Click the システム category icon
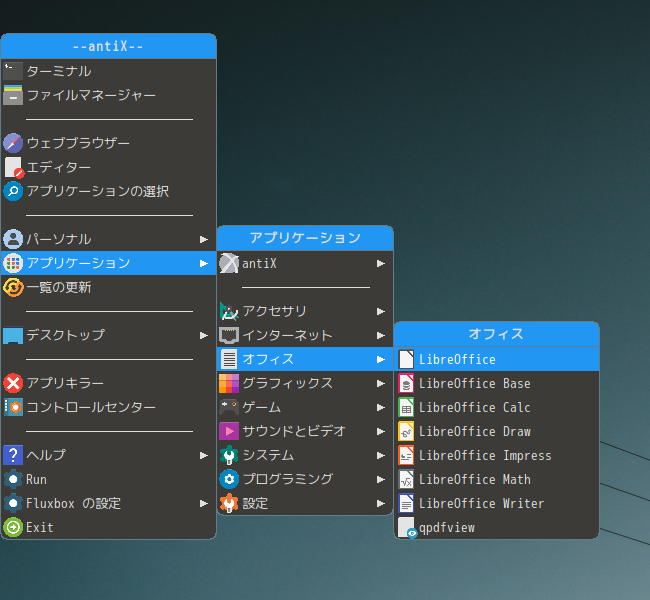 click(x=229, y=455)
